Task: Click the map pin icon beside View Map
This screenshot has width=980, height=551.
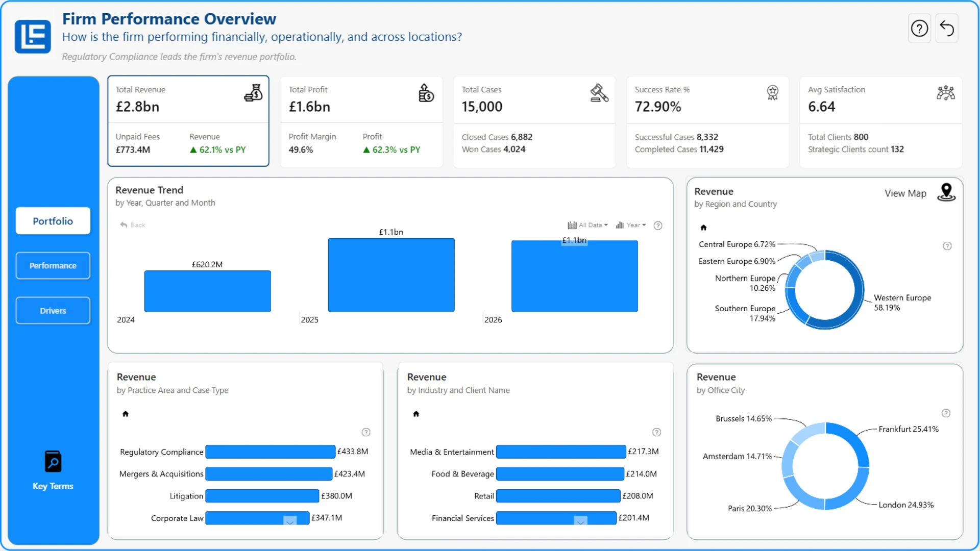Action: 946,192
